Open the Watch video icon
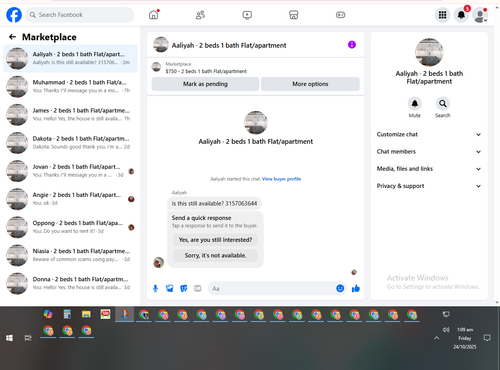 [247, 15]
